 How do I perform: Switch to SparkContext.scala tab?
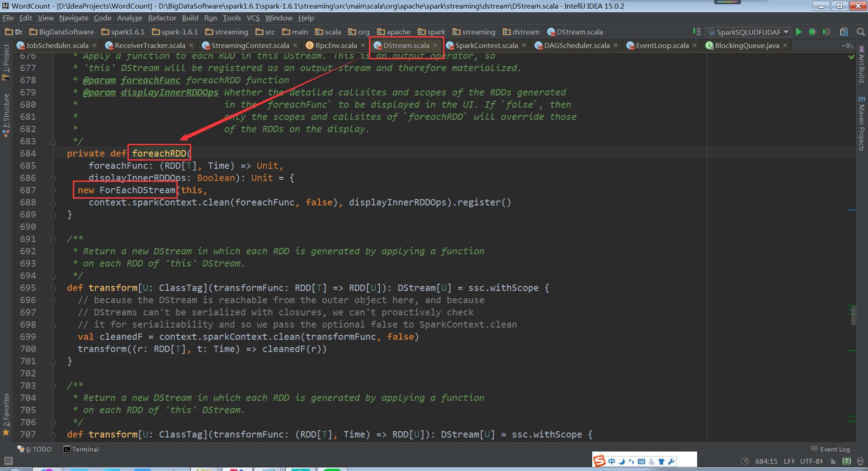(486, 45)
